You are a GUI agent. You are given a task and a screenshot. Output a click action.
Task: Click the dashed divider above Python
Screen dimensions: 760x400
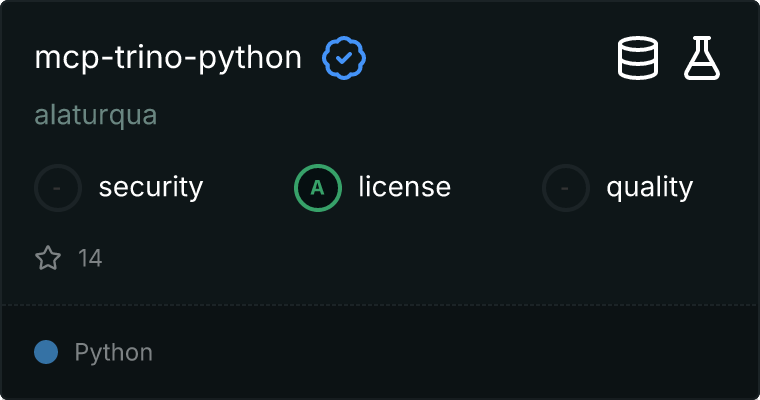(x=380, y=304)
